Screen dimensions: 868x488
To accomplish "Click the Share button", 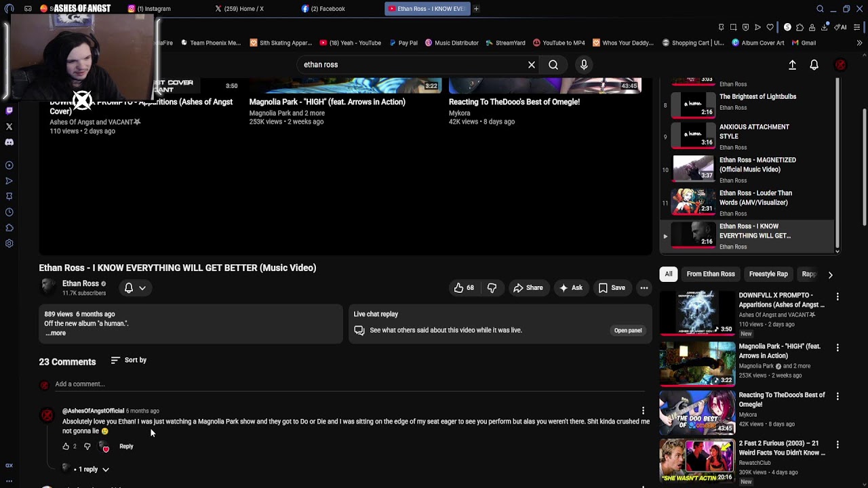I will [528, 288].
